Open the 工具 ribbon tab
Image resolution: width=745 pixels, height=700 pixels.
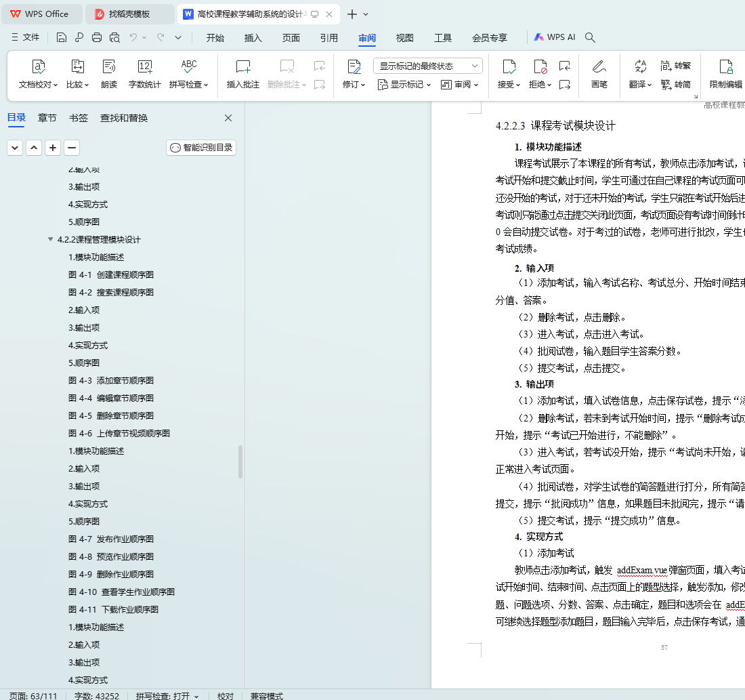[x=443, y=37]
